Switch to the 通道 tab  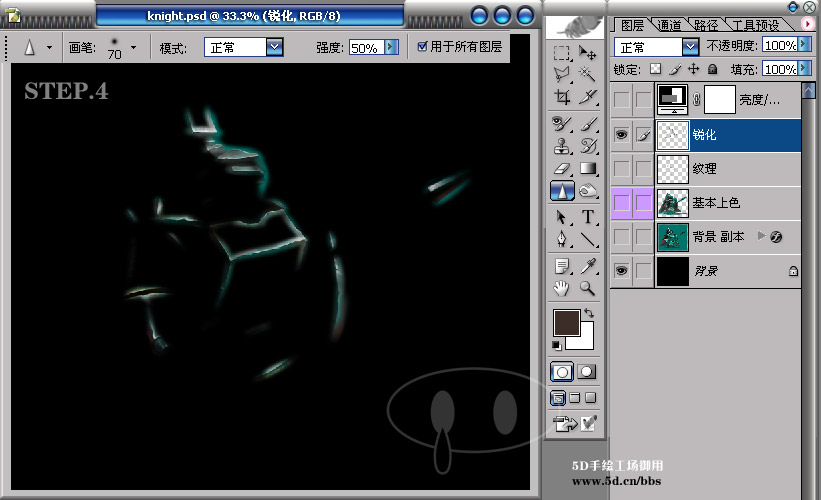pyautogui.click(x=669, y=25)
